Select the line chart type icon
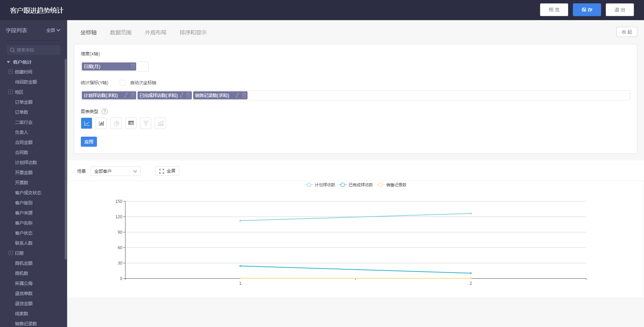The width and height of the screenshot is (644, 327). (87, 123)
